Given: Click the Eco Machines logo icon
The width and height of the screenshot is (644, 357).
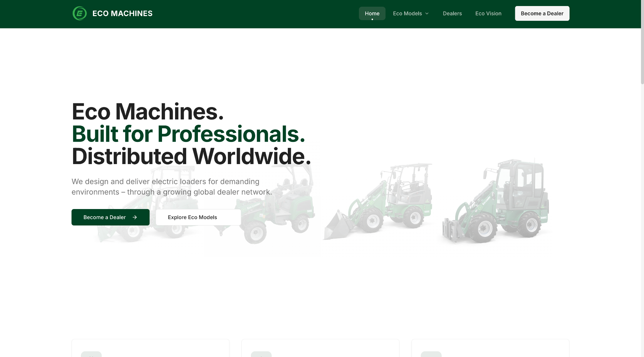Looking at the screenshot, I should click(79, 13).
